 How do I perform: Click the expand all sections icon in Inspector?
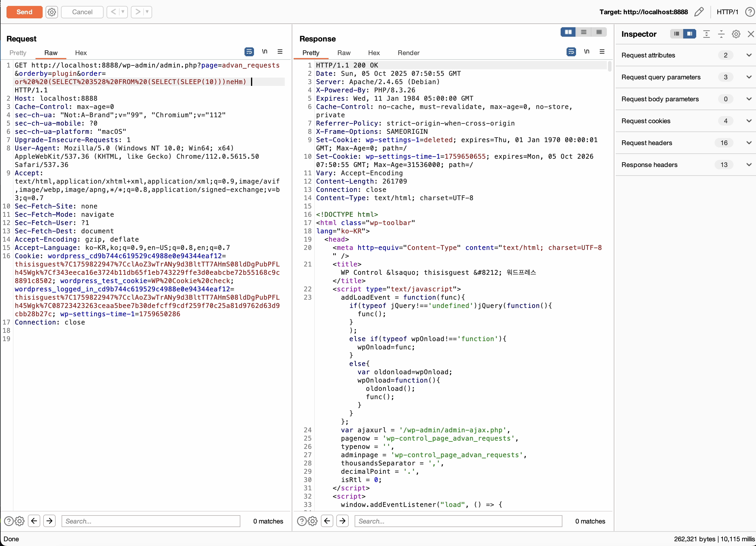coord(706,34)
